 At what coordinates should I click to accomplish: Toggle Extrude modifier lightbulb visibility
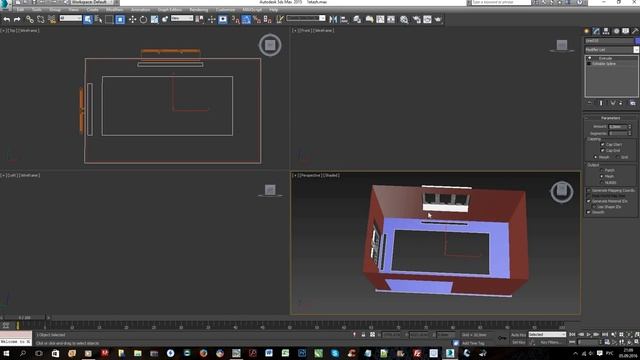[x=589, y=58]
